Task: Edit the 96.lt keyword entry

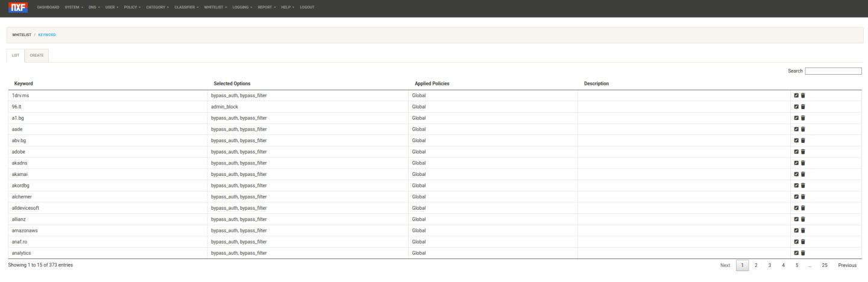Action: tap(796, 107)
